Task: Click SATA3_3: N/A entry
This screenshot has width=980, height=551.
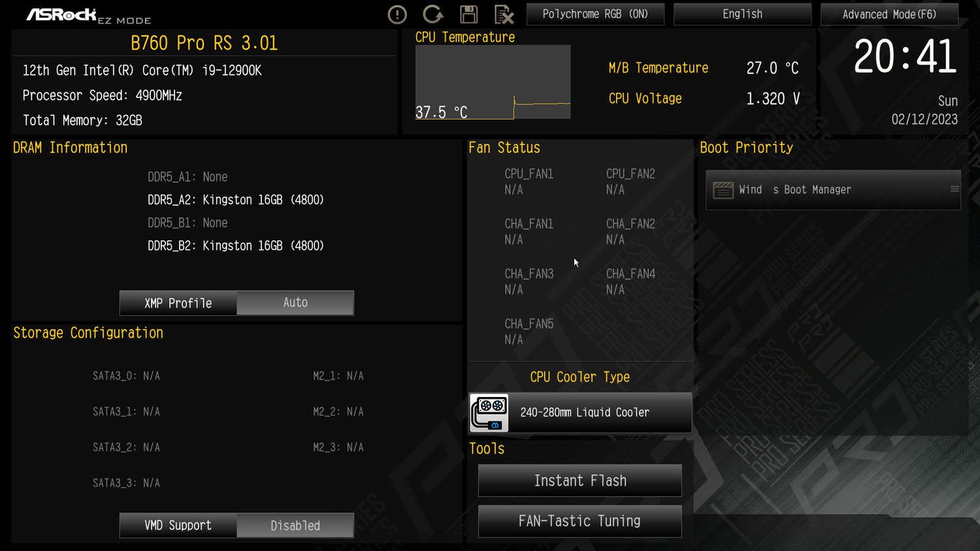Action: point(126,483)
